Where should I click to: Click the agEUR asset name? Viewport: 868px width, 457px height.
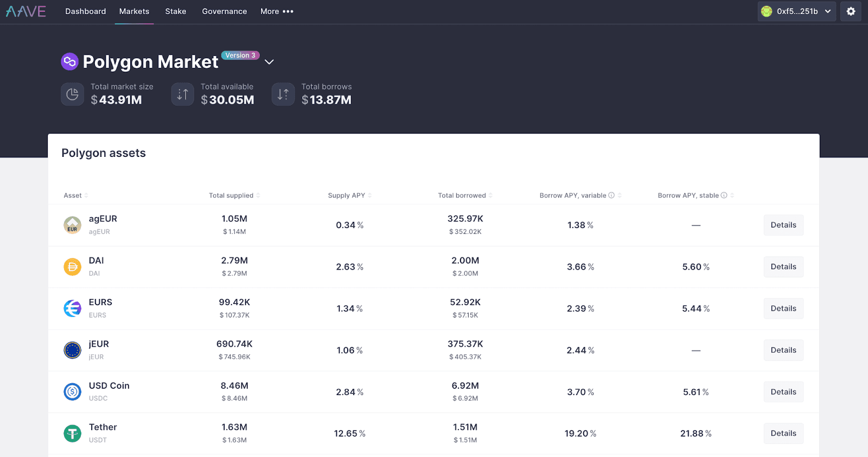click(x=103, y=219)
